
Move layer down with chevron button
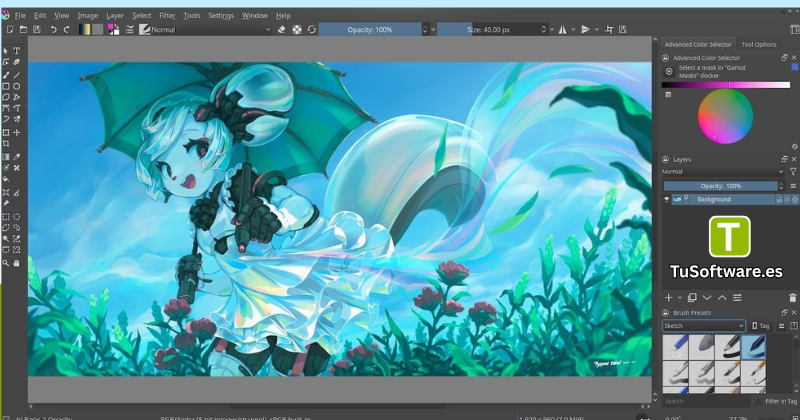tap(707, 298)
